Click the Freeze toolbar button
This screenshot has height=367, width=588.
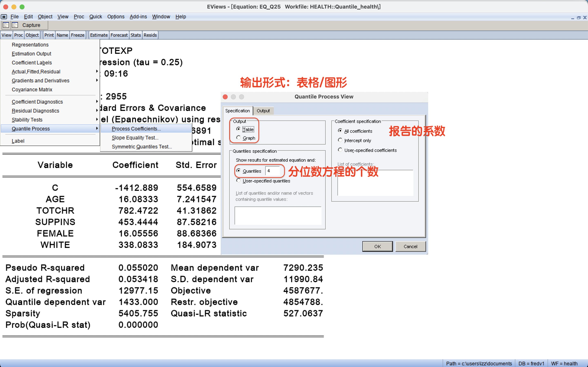78,35
